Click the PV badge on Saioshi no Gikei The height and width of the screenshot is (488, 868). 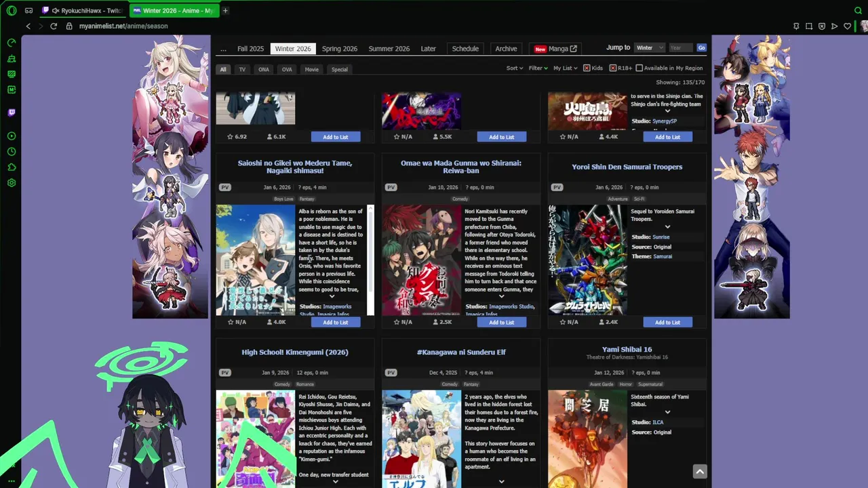click(224, 187)
